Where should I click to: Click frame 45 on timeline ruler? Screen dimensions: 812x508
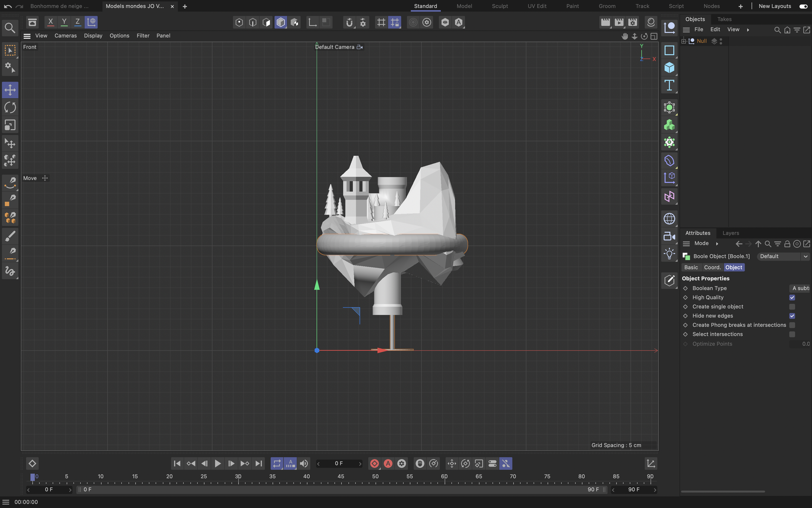tap(341, 476)
